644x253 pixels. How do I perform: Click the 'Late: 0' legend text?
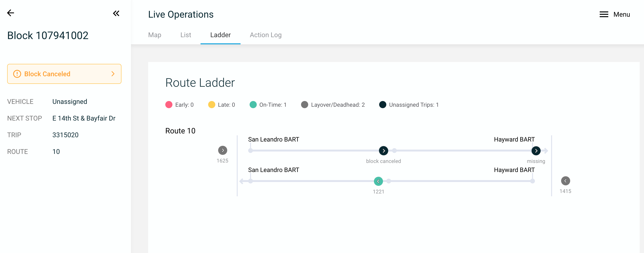[x=226, y=105]
